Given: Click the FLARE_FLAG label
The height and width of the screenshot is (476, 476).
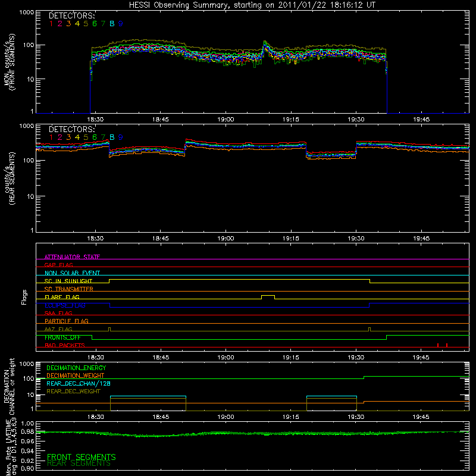Looking at the screenshot, I should click(62, 297).
